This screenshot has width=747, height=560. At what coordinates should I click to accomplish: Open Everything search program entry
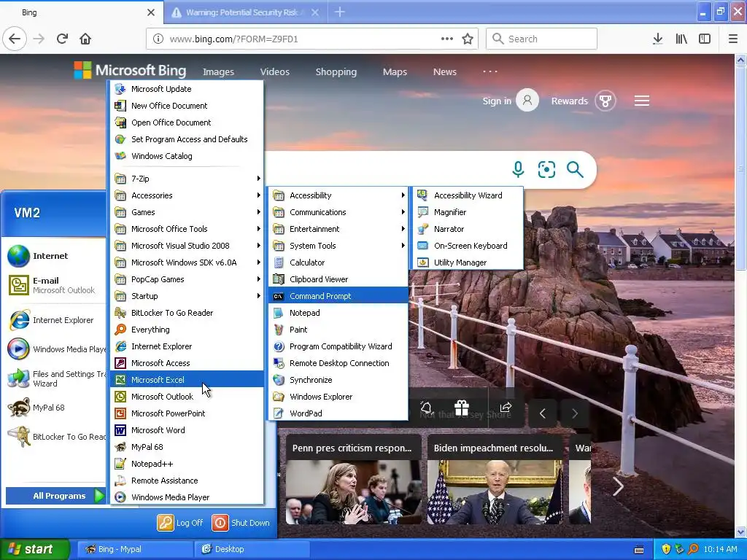pos(187,330)
